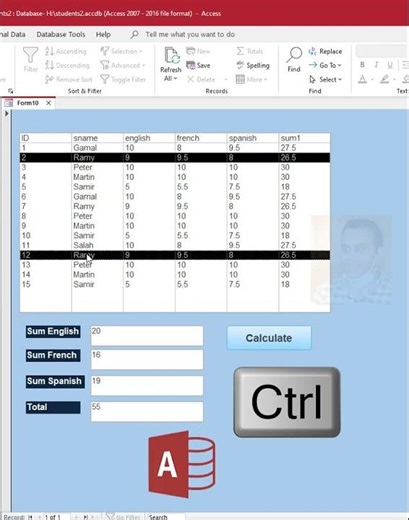Viewport: 409px width, 520px height.
Task: Click the text highlight color icon
Action: 385,79
